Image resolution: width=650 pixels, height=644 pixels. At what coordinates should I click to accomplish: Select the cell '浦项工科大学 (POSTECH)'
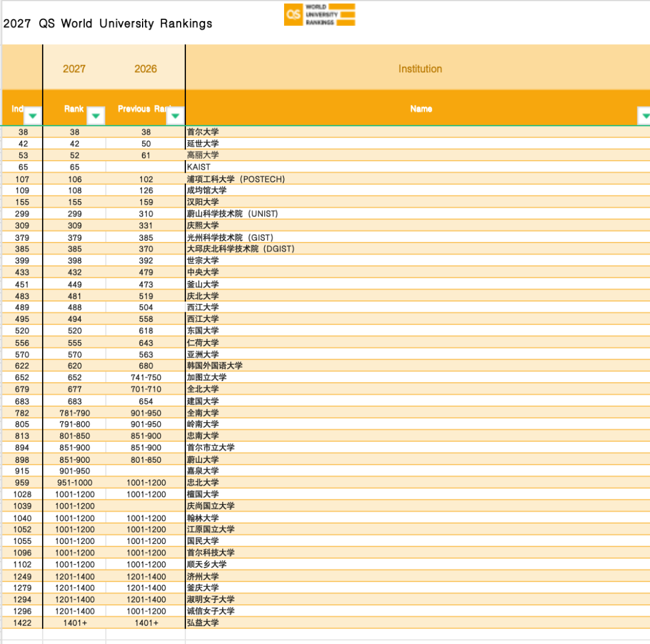(418, 179)
